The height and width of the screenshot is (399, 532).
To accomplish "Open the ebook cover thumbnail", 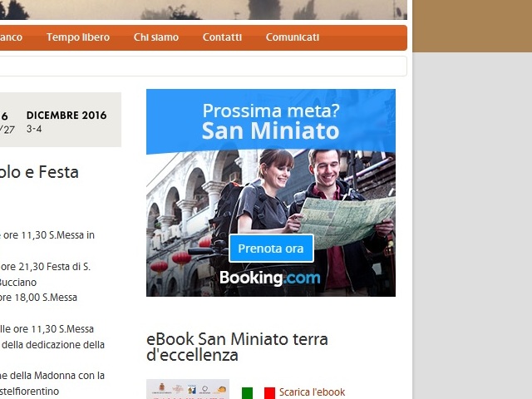I will (x=188, y=389).
